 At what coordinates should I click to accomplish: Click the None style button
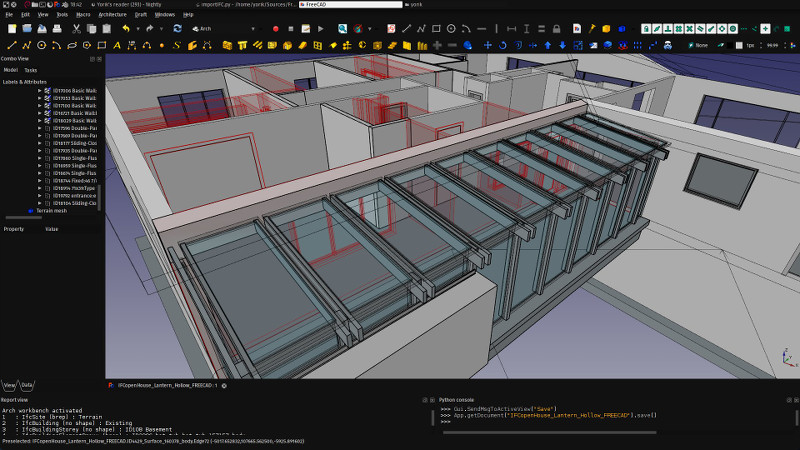pos(700,45)
